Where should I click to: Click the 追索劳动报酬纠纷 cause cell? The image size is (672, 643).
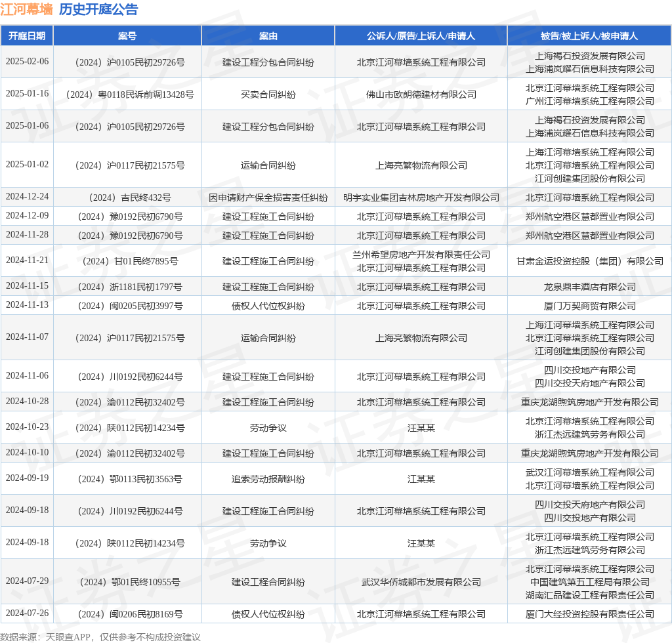pos(268,479)
